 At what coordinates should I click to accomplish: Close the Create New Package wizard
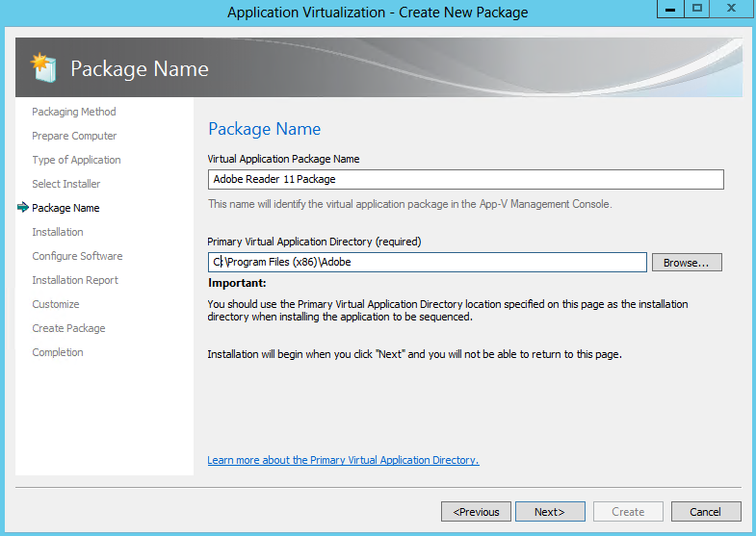(731, 9)
